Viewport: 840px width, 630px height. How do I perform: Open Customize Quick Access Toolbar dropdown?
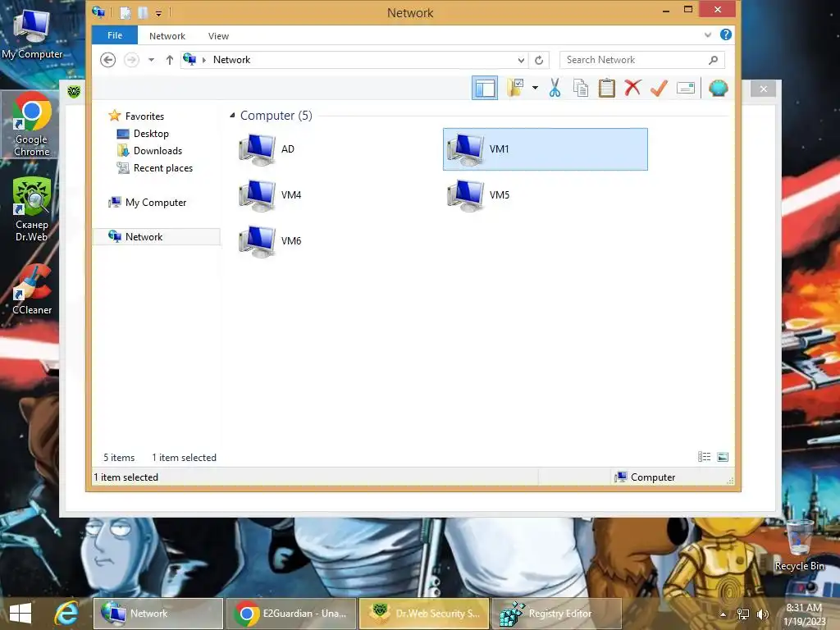click(x=158, y=13)
